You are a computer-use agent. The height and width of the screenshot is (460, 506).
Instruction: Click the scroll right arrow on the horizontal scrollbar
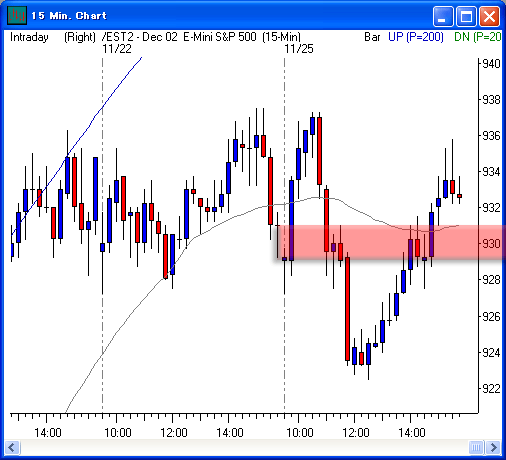click(493, 447)
